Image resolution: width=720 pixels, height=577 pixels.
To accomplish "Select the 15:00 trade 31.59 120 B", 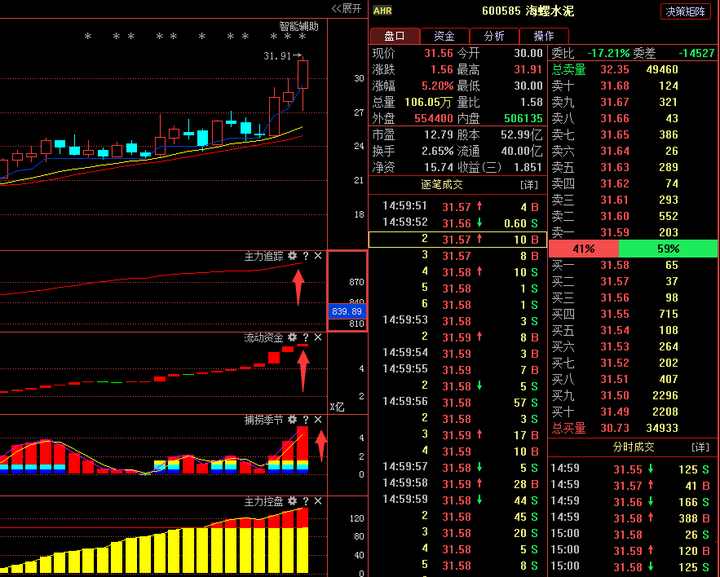I will (x=633, y=551).
